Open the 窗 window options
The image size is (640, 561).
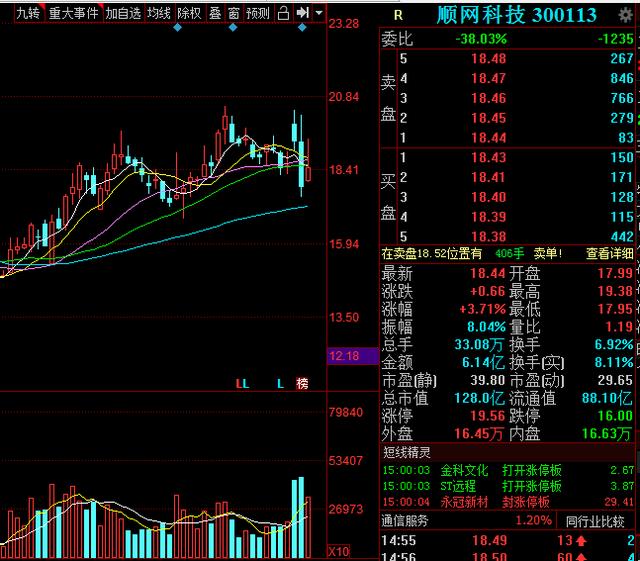point(233,13)
